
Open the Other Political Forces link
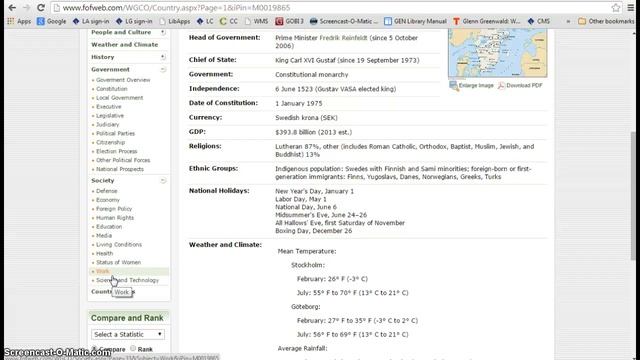coord(123,160)
